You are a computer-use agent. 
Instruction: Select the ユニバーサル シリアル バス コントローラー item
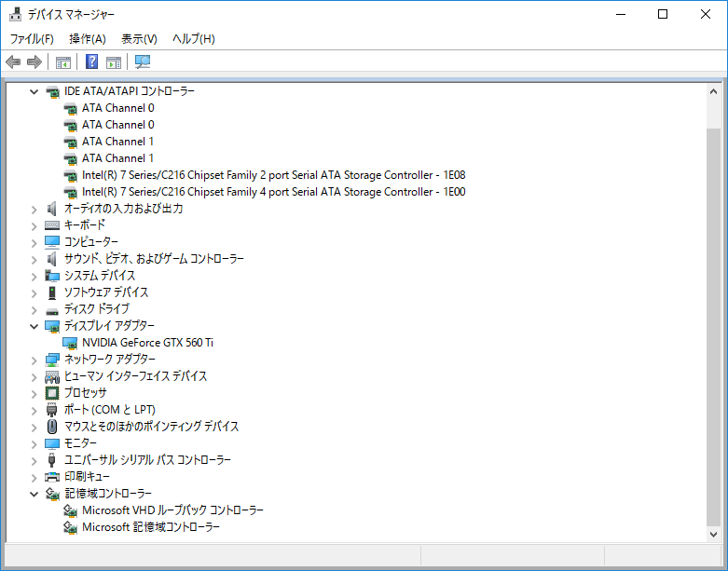[147, 460]
